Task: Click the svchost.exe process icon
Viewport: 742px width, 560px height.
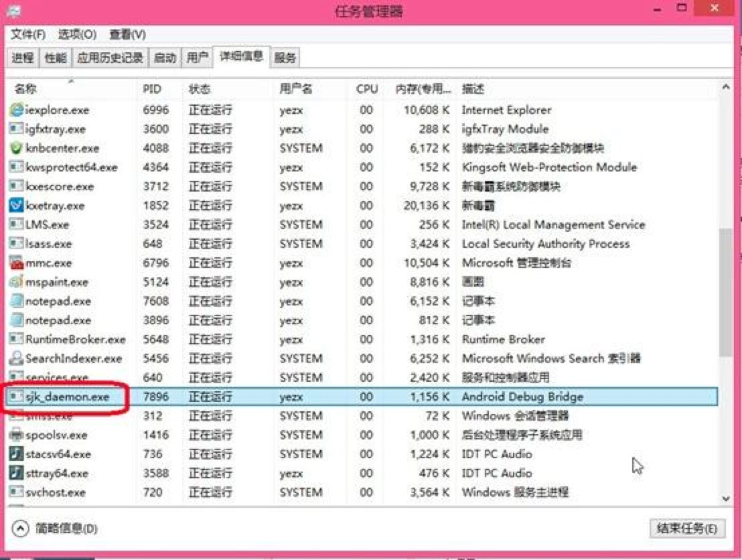Action: pos(17,492)
